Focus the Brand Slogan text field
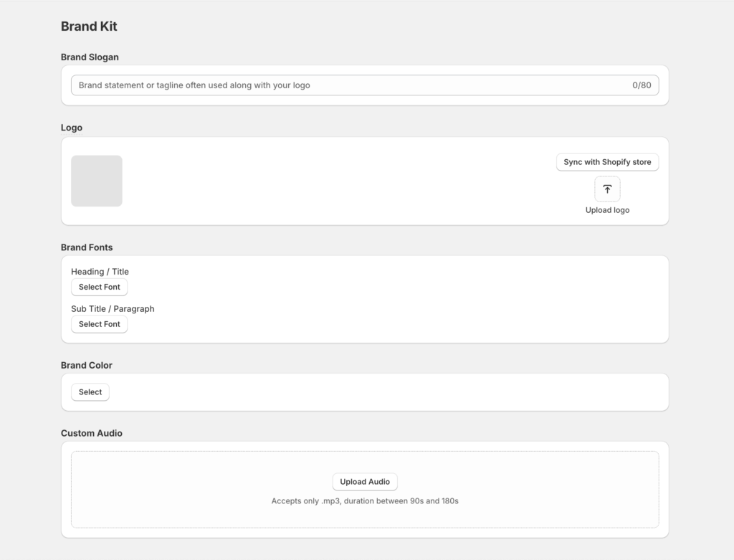Viewport: 734px width, 560px height. coord(344,85)
